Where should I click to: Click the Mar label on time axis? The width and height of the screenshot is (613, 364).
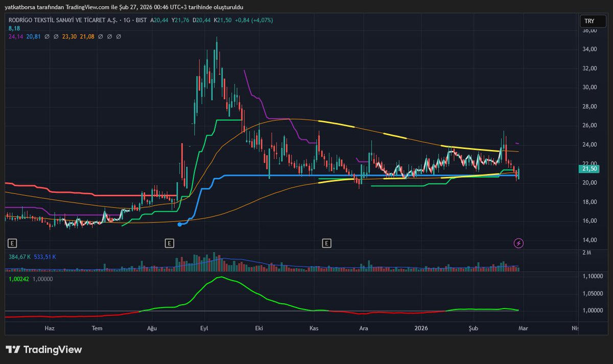(524, 328)
